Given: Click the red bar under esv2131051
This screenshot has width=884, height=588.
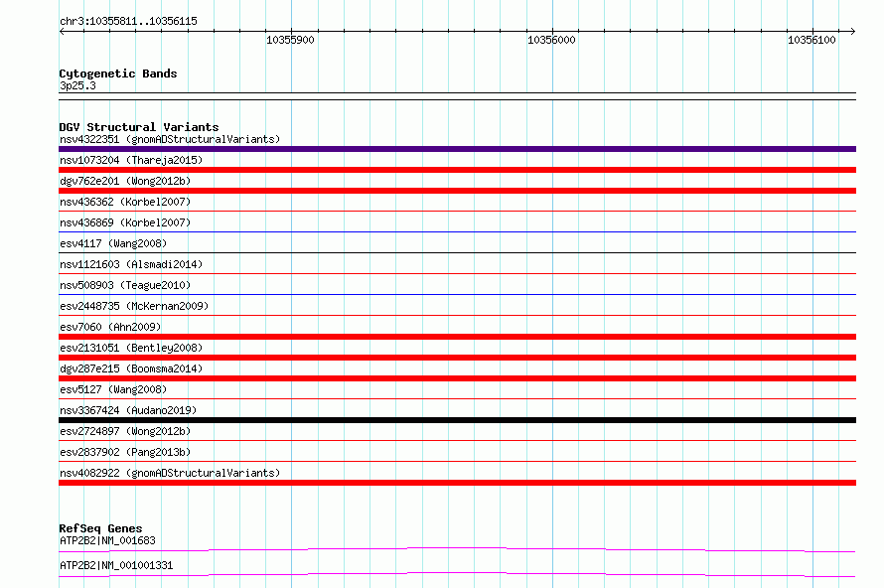Looking at the screenshot, I should coord(457,358).
